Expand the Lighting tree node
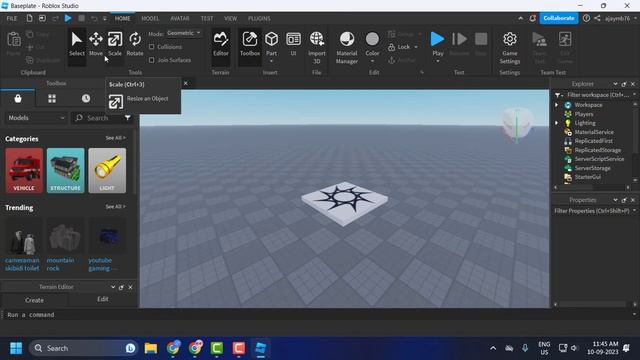The height and width of the screenshot is (360, 640). (556, 123)
